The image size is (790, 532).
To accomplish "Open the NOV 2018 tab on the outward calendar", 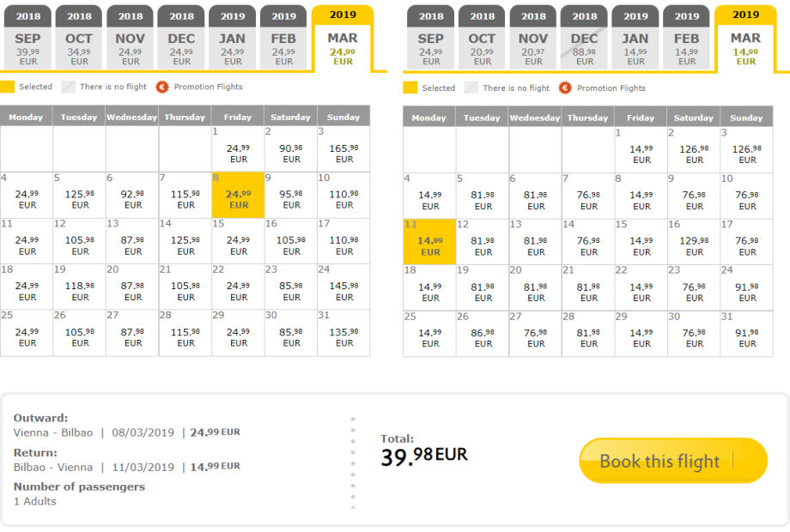I will (x=131, y=39).
